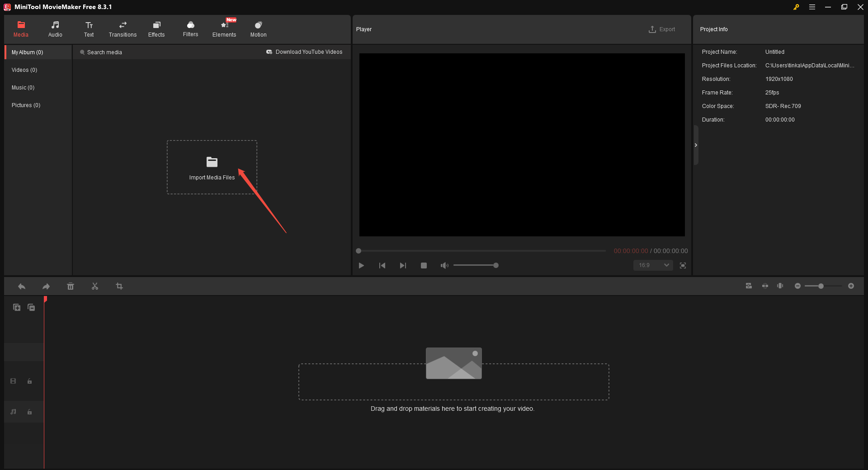The image size is (868, 470).
Task: Mute the player volume
Action: (444, 265)
